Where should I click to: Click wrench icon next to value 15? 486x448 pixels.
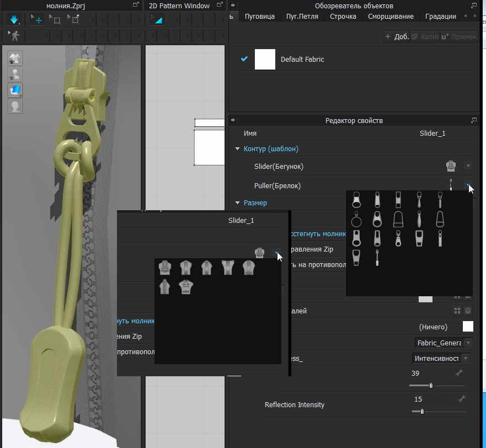click(x=462, y=398)
